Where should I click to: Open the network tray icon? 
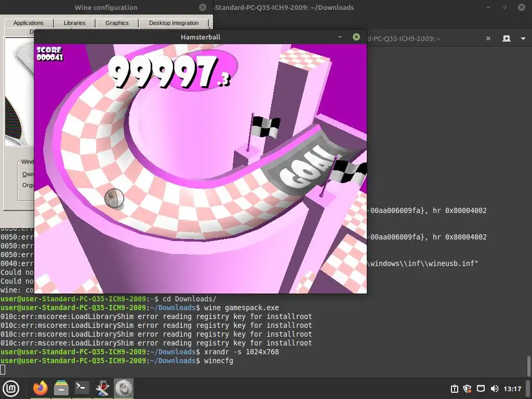pyautogui.click(x=481, y=389)
